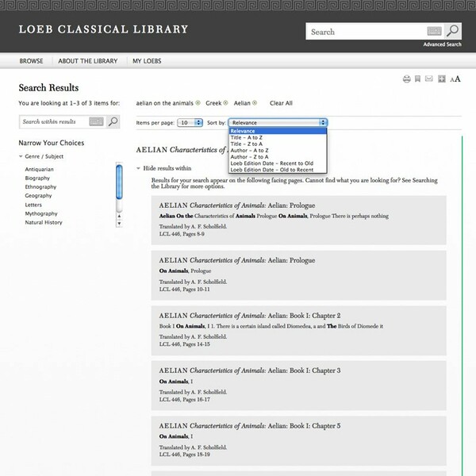Click Clear All filters
The image size is (476, 476).
[281, 103]
